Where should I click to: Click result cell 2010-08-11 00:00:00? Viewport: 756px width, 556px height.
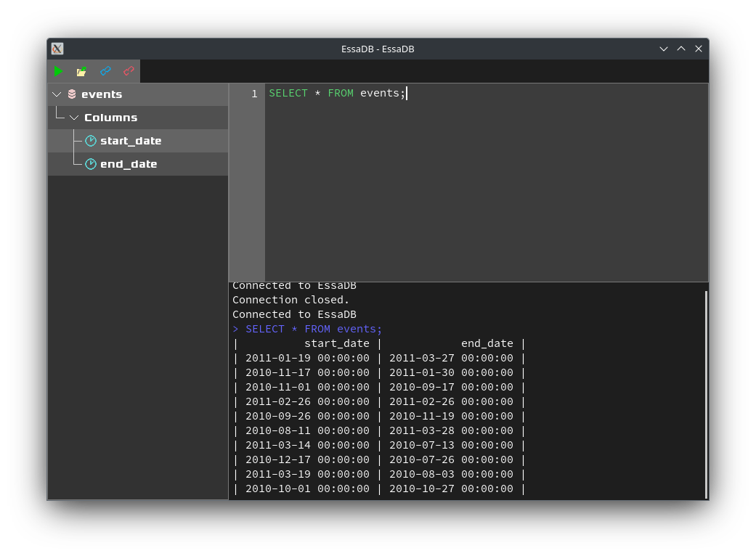click(308, 430)
